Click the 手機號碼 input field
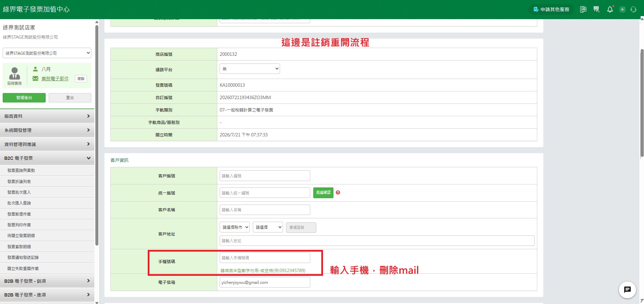Viewport: 644px width, 304px height. point(265,258)
